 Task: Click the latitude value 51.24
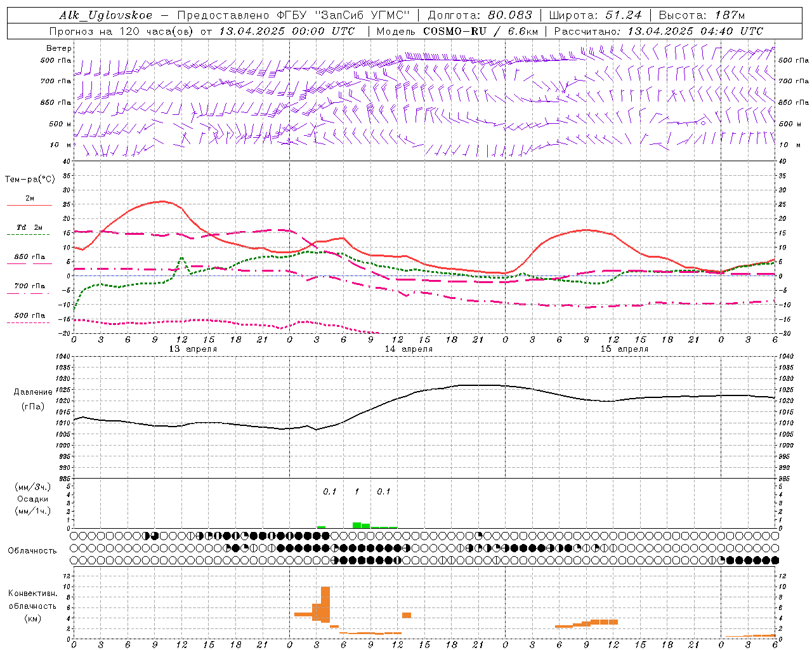[x=622, y=15]
